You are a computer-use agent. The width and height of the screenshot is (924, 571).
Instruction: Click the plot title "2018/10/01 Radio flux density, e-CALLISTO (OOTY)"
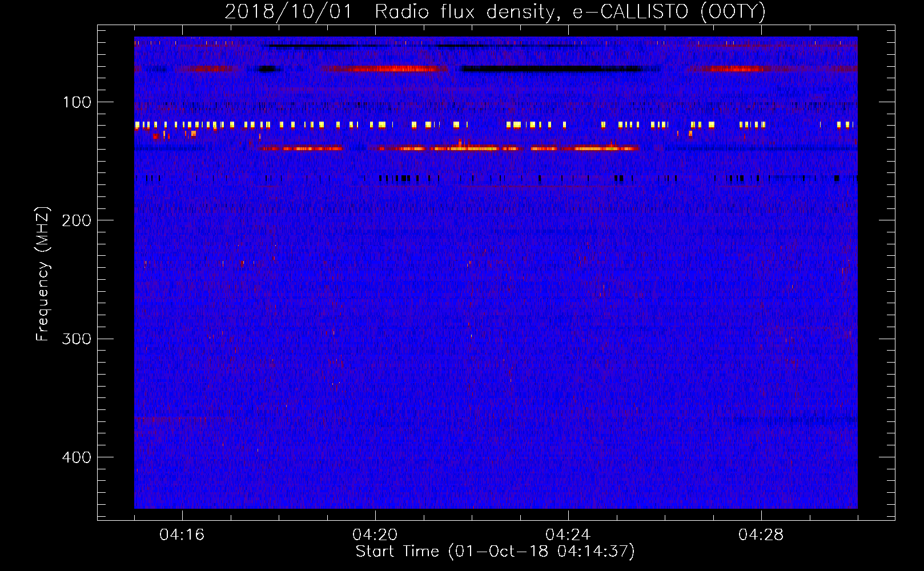[x=495, y=11]
